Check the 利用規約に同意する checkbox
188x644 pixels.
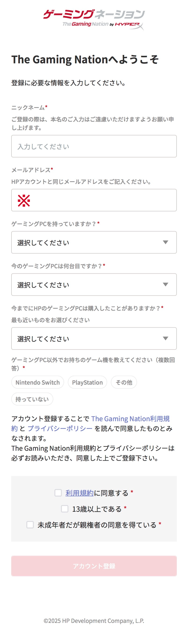point(58,493)
